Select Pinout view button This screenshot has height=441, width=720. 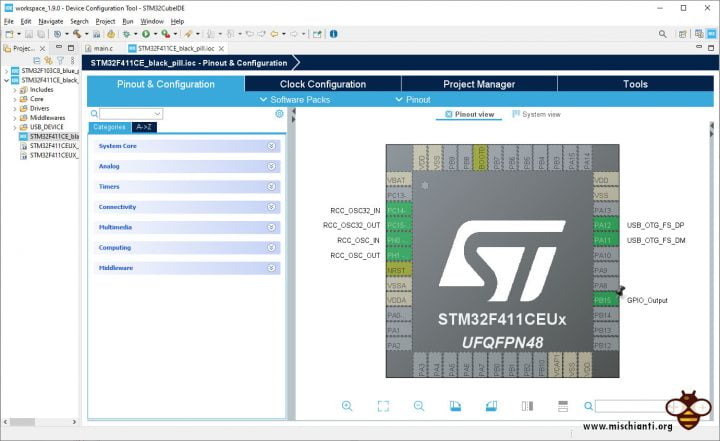[x=469, y=114]
